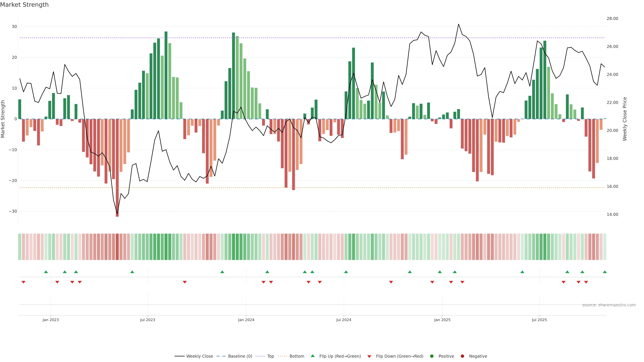Click the Weekly Close Price axis title

625,119
